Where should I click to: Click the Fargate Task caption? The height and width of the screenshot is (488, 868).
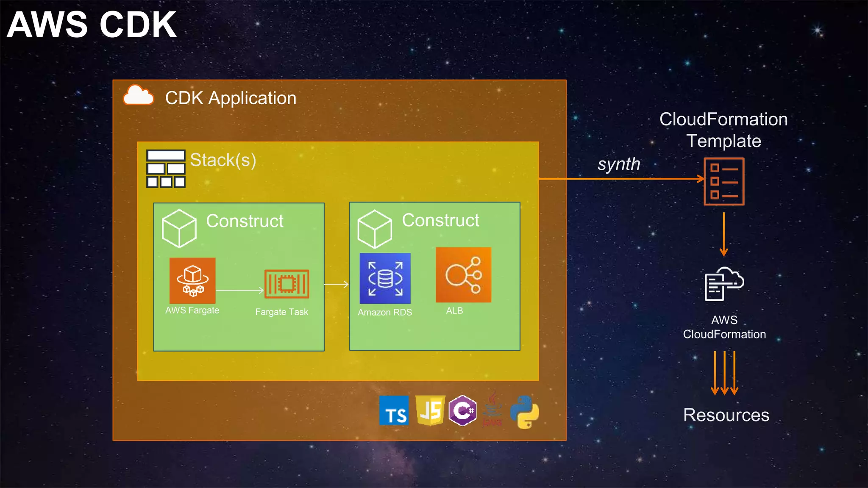[281, 312]
